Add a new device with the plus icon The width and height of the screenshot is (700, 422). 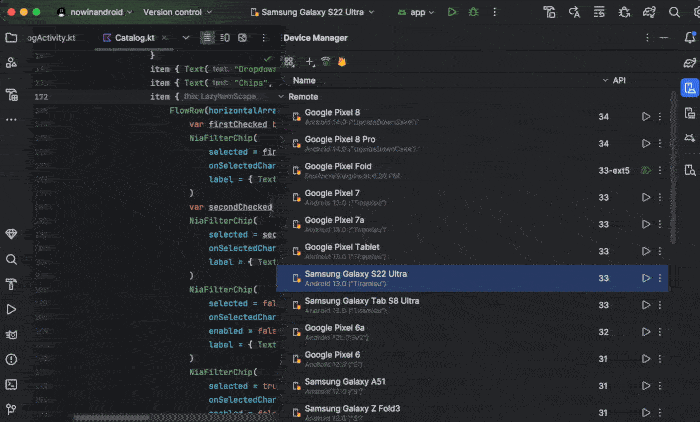tap(310, 62)
